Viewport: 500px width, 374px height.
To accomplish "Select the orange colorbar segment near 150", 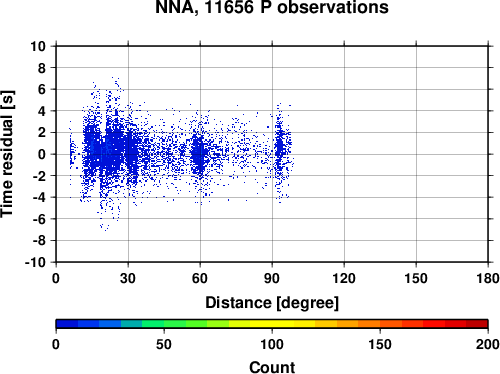I will tap(380, 324).
